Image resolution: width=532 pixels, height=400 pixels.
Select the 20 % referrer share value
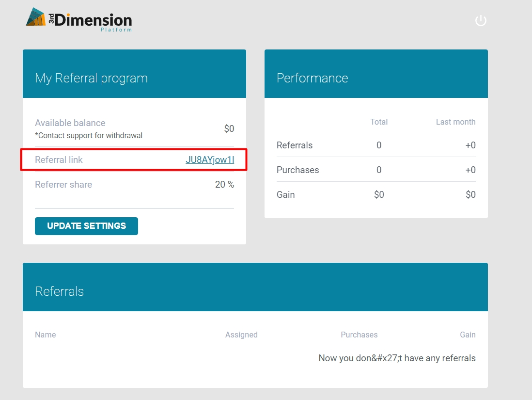pos(224,185)
